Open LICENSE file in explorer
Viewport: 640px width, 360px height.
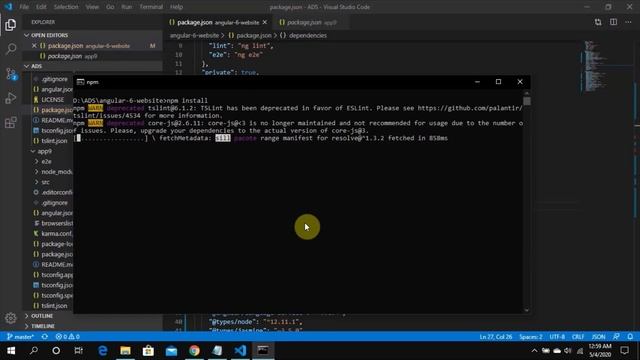[52, 100]
